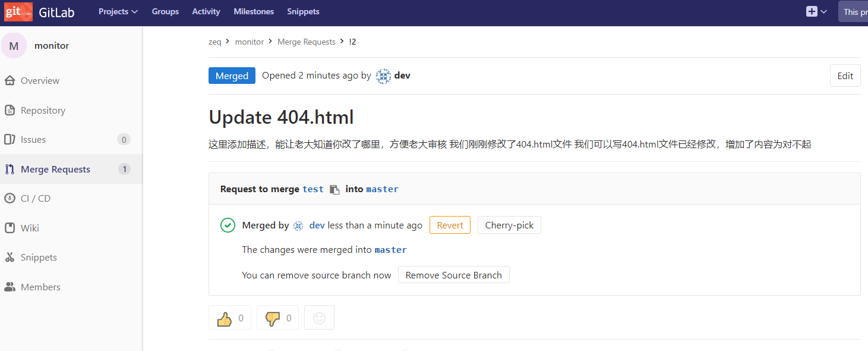Viewport: 868px width, 351px height.
Task: Click the Edit button
Action: click(x=845, y=76)
